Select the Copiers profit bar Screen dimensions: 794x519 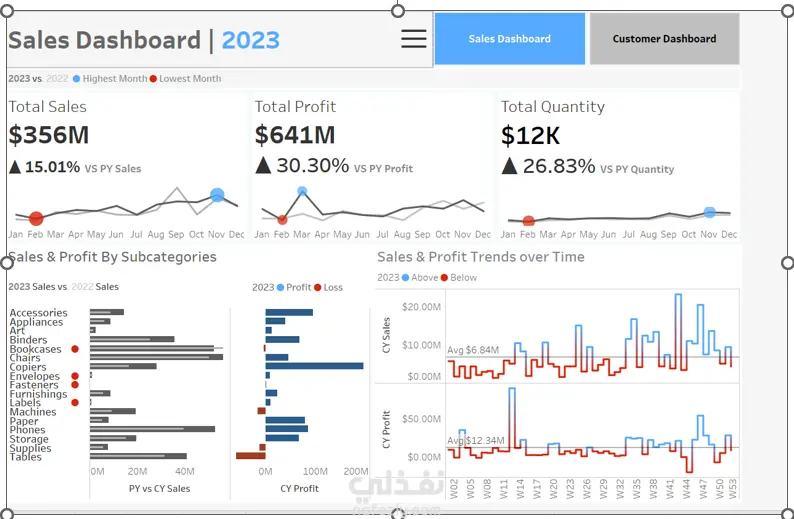pos(314,366)
